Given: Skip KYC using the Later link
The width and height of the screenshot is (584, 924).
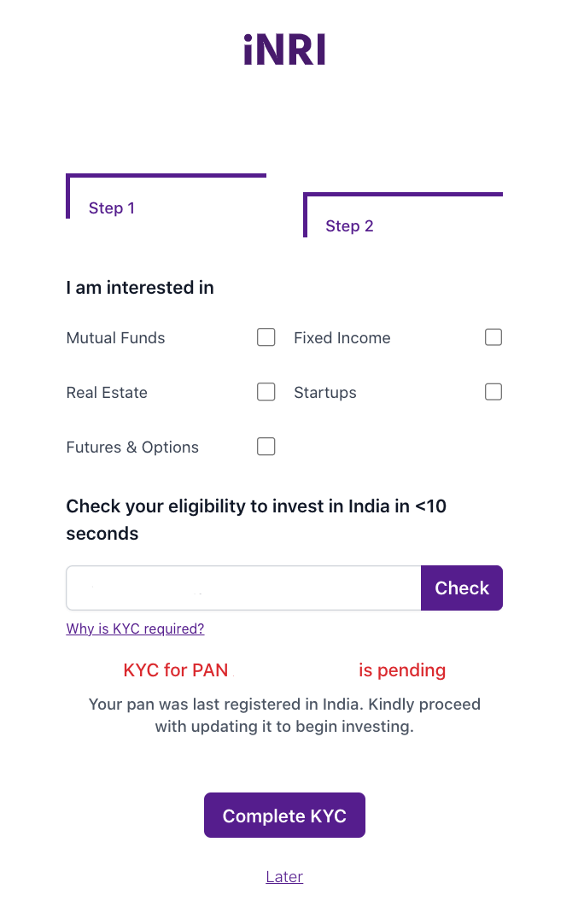Looking at the screenshot, I should 284,876.
